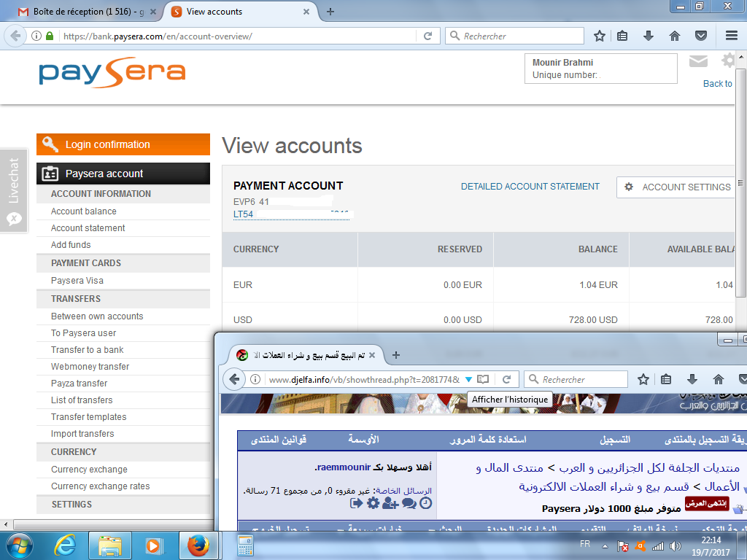Open a new tab in the djelfa window
Screen dimensions: 747x560
point(396,355)
